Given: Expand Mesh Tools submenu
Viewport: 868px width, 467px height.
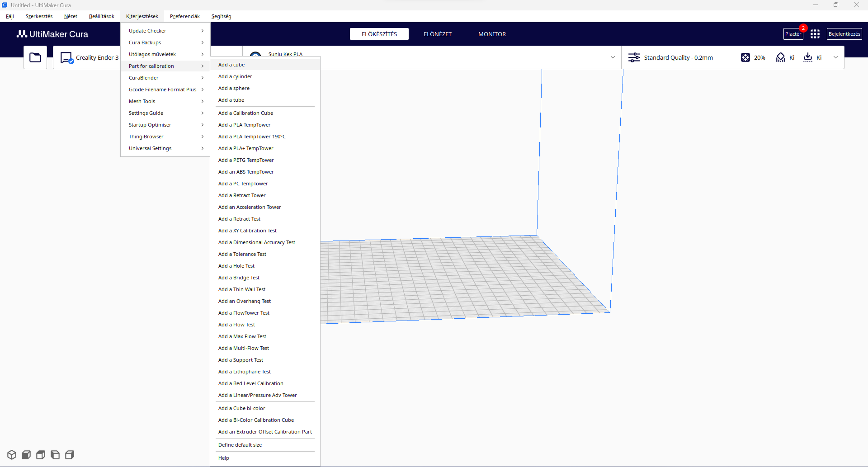Looking at the screenshot, I should tap(165, 101).
